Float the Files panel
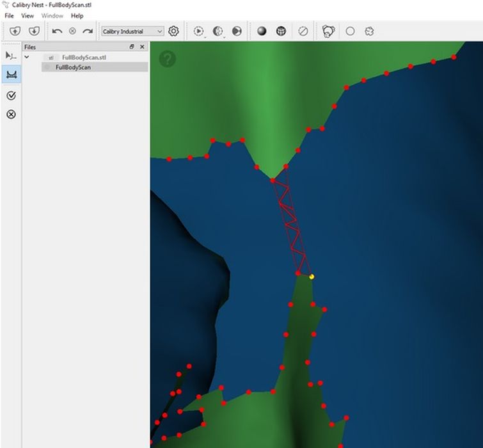The height and width of the screenshot is (448, 483). [x=132, y=47]
